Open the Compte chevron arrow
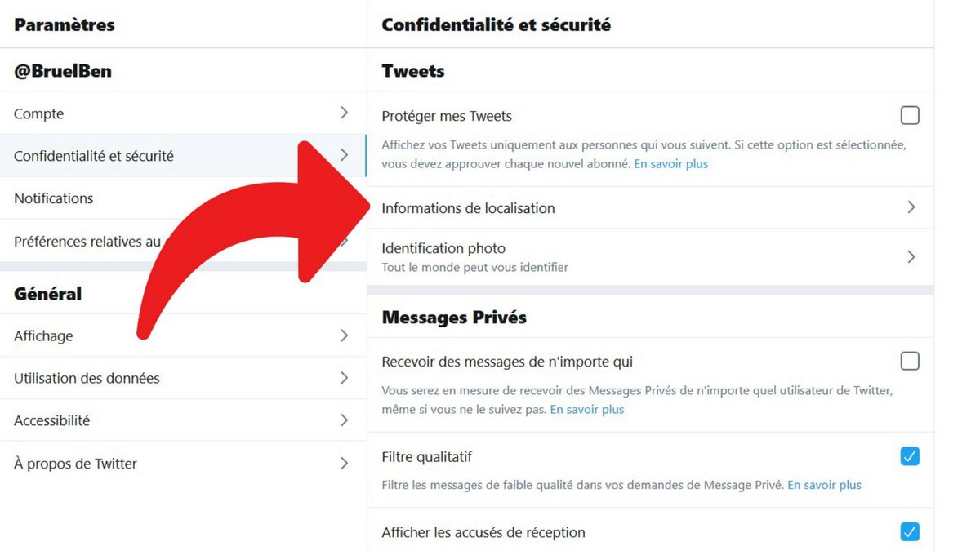Screen dimensions: 980x551 (344, 113)
